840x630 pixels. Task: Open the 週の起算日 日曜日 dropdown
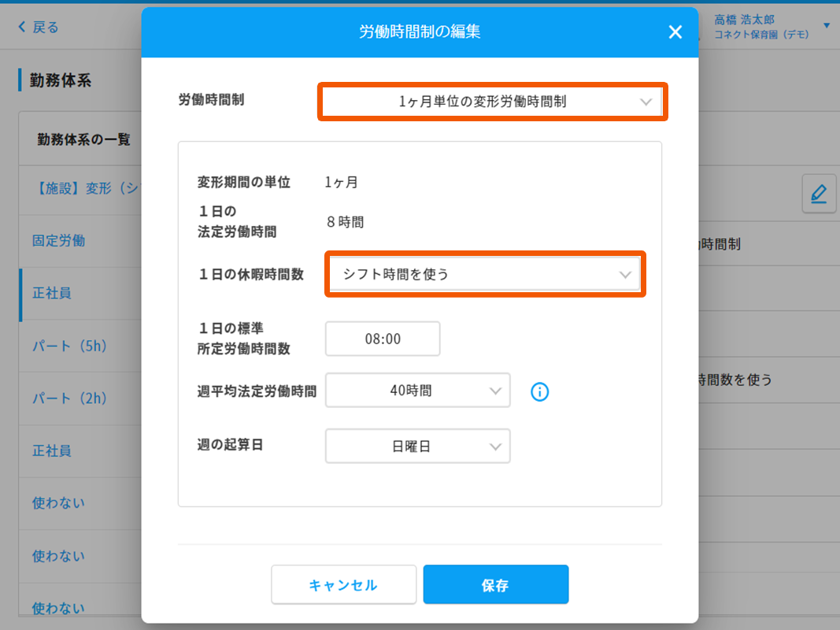click(417, 447)
